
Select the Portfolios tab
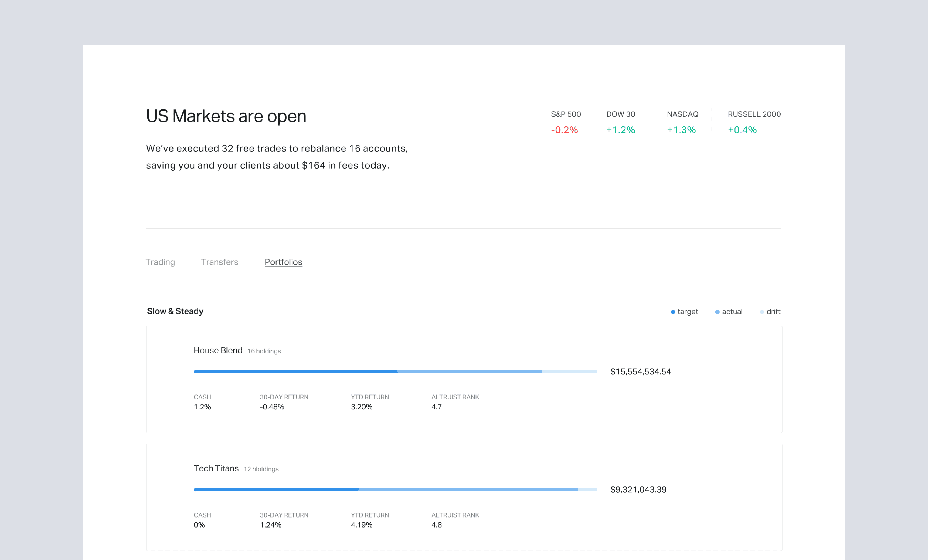tap(283, 262)
